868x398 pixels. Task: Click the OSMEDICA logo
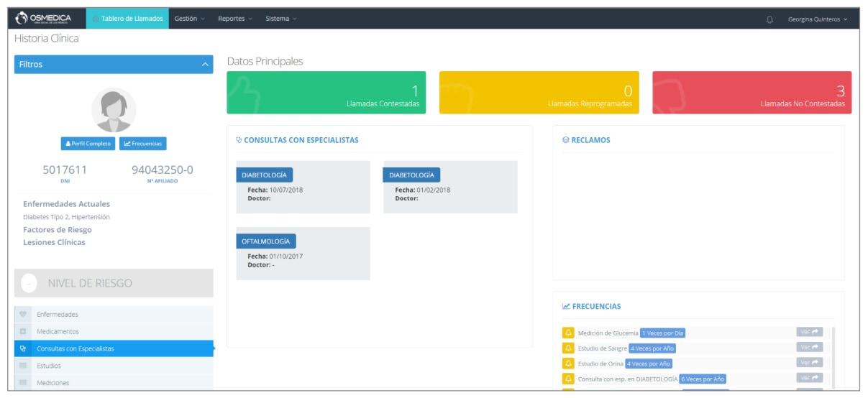45,18
